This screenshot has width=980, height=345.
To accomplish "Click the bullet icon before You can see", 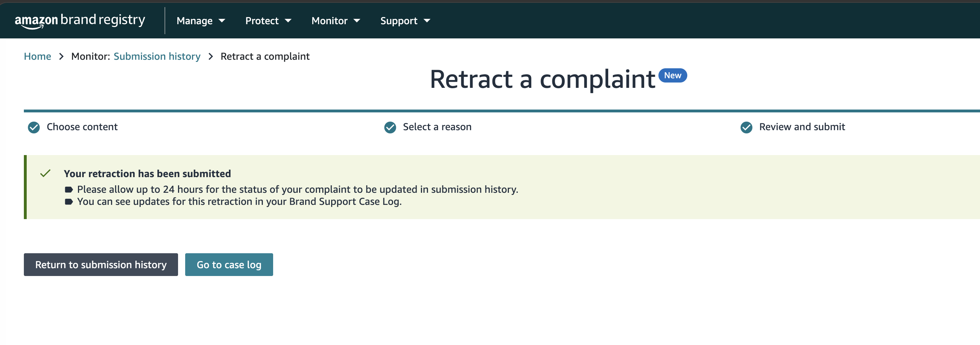I will (68, 201).
